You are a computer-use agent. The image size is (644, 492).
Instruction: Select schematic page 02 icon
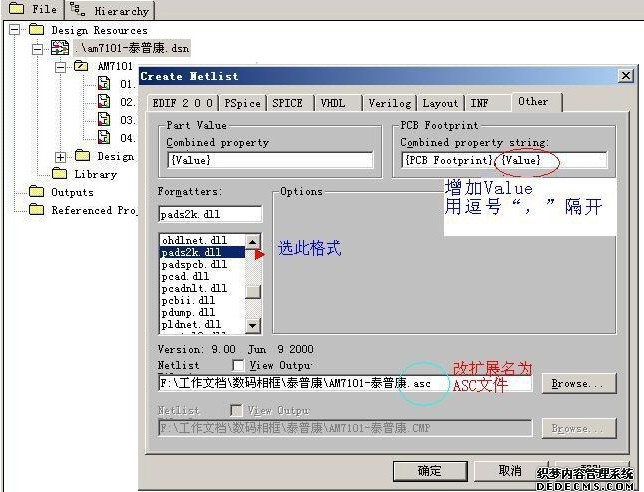(x=104, y=101)
